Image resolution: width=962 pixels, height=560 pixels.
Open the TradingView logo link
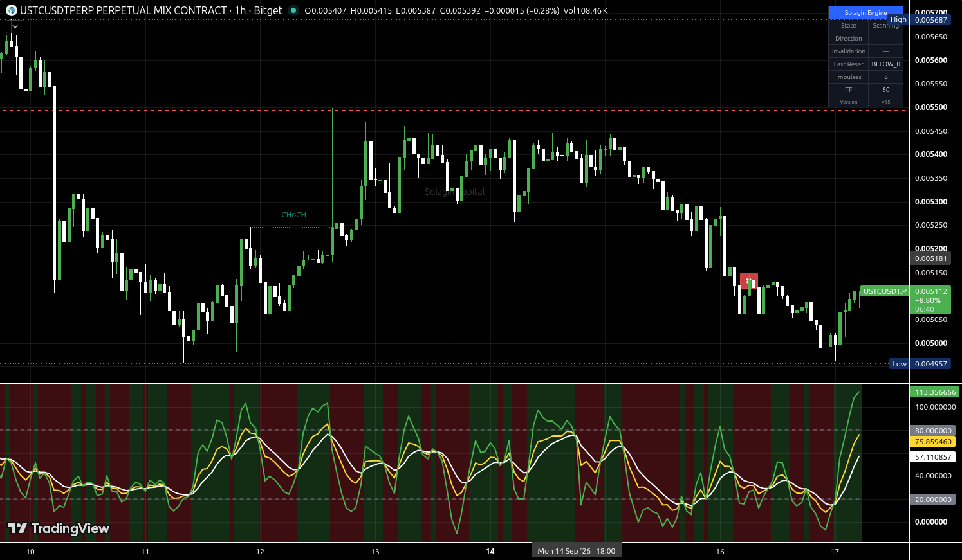pyautogui.click(x=58, y=528)
